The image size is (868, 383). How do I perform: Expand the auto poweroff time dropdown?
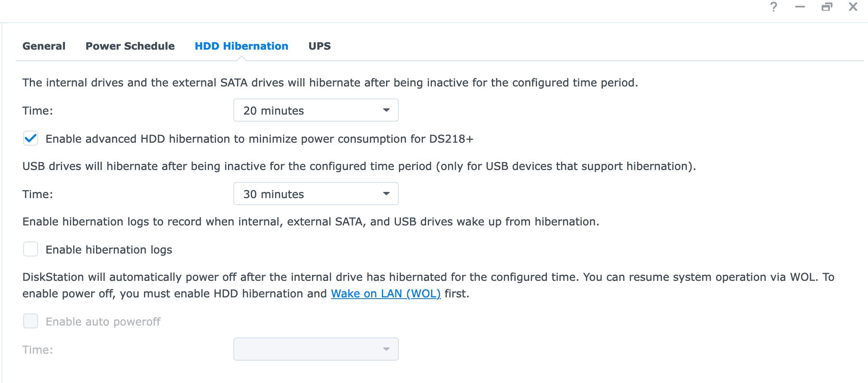point(316,349)
